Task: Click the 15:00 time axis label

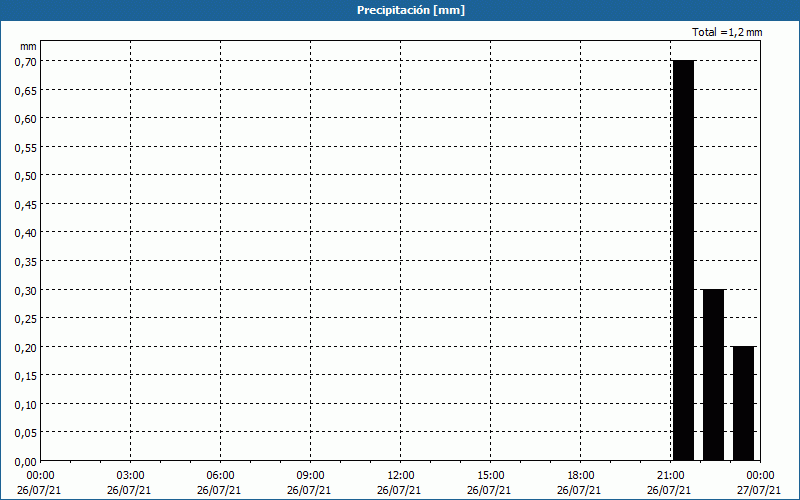Action: [490, 475]
